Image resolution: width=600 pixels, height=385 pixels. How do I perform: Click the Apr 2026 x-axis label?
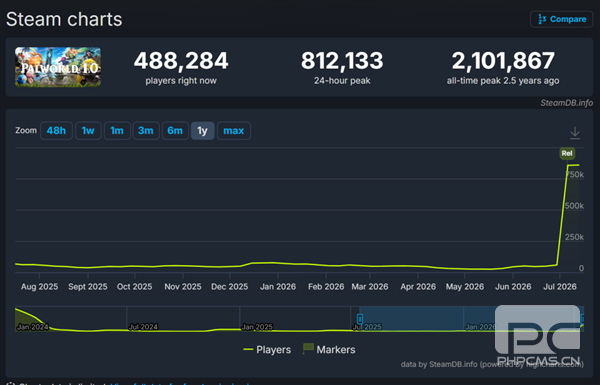click(418, 287)
